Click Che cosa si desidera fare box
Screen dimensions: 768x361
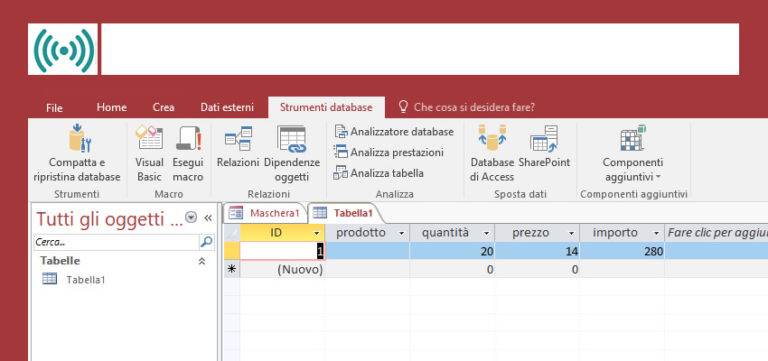(474, 107)
